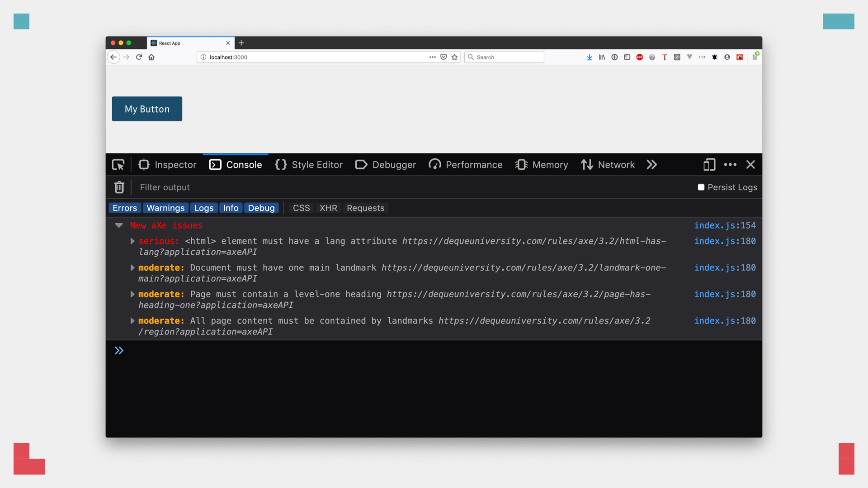Open the Performance tab
The image size is (868, 488).
point(466,164)
